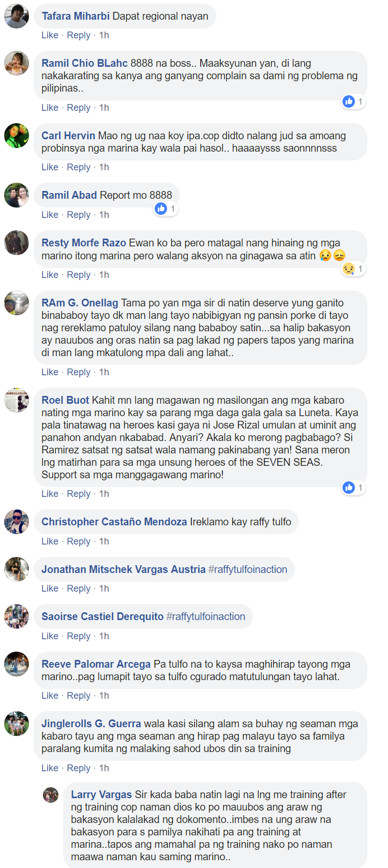Screen dimensions: 388x868
Task: Reply to Jinglerolls G. Guerra's comment
Action: (79, 768)
